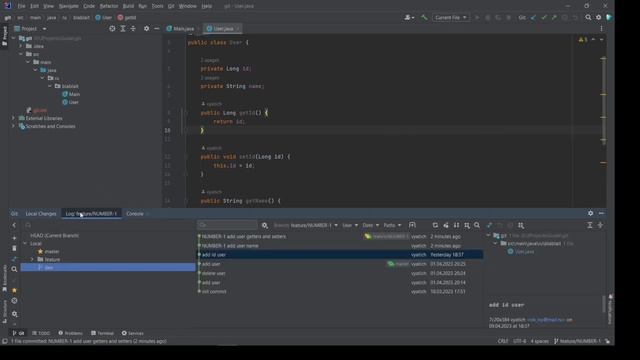Hide the Git tool window

601,213
